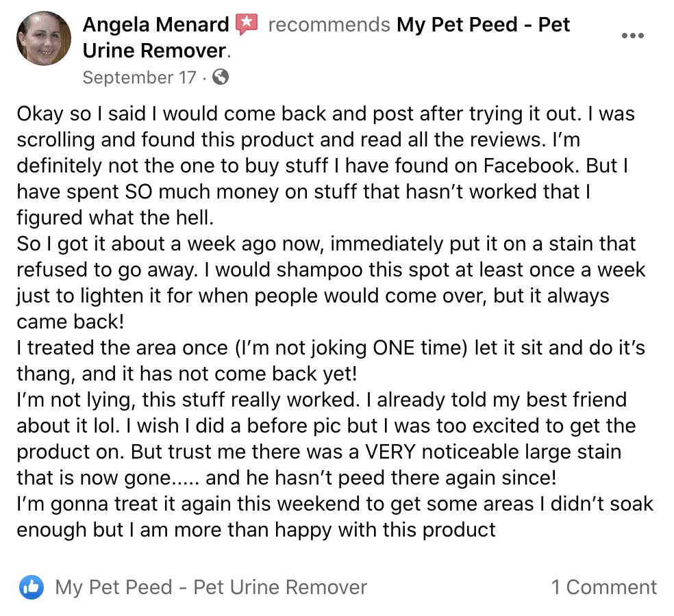674x616 pixels.
Task: View reactor name My Pet Peed beside like icon
Action: (211, 587)
